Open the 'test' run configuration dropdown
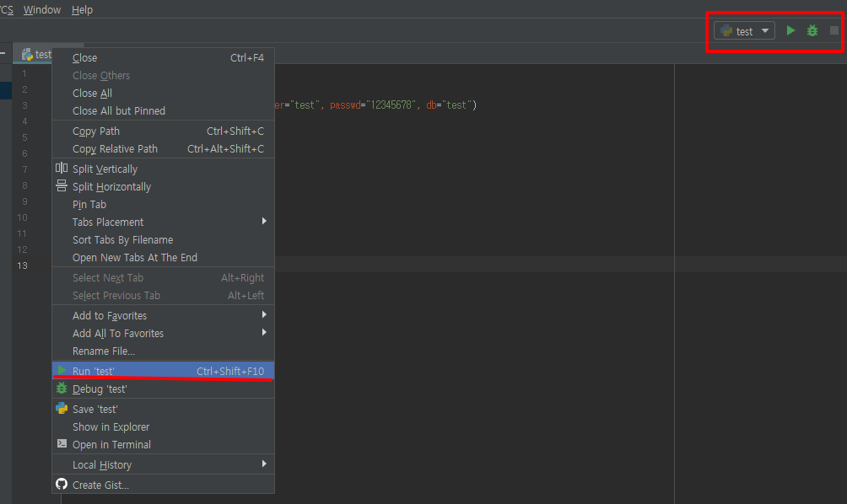 pyautogui.click(x=744, y=30)
